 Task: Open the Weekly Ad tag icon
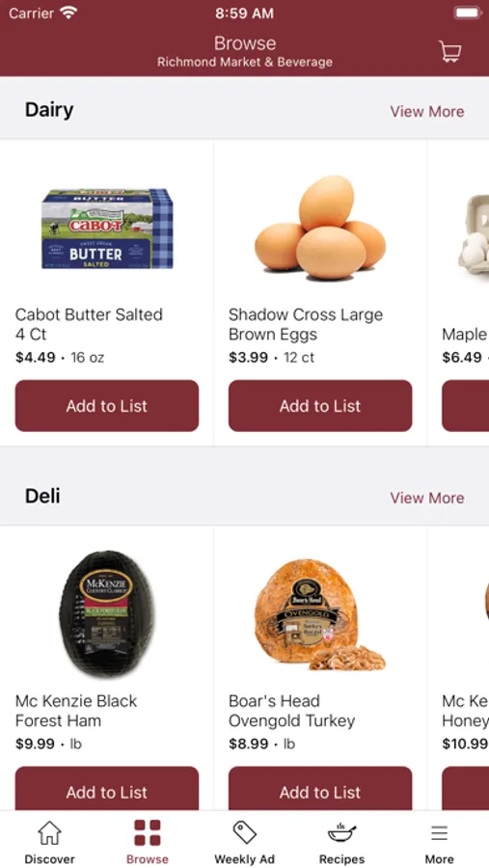[x=244, y=832]
